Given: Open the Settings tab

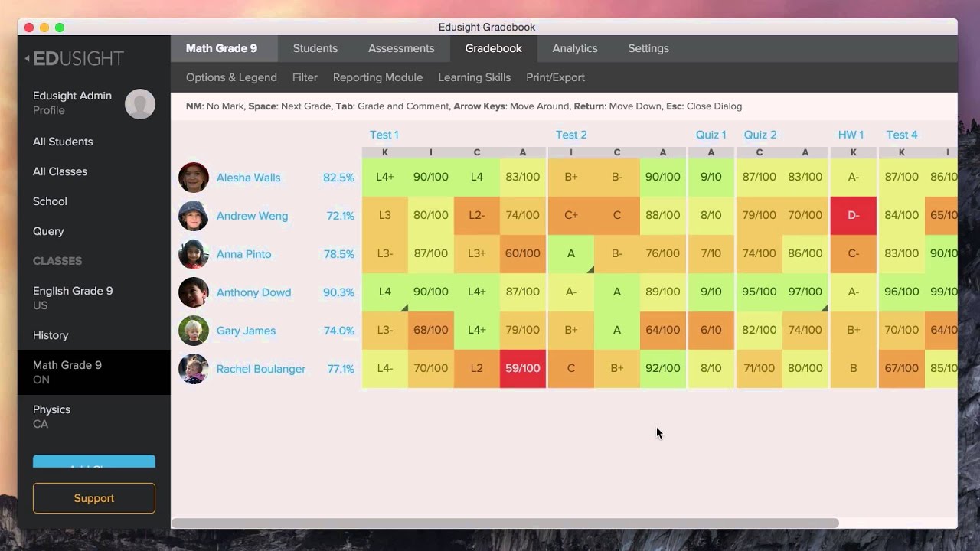Looking at the screenshot, I should pyautogui.click(x=648, y=48).
